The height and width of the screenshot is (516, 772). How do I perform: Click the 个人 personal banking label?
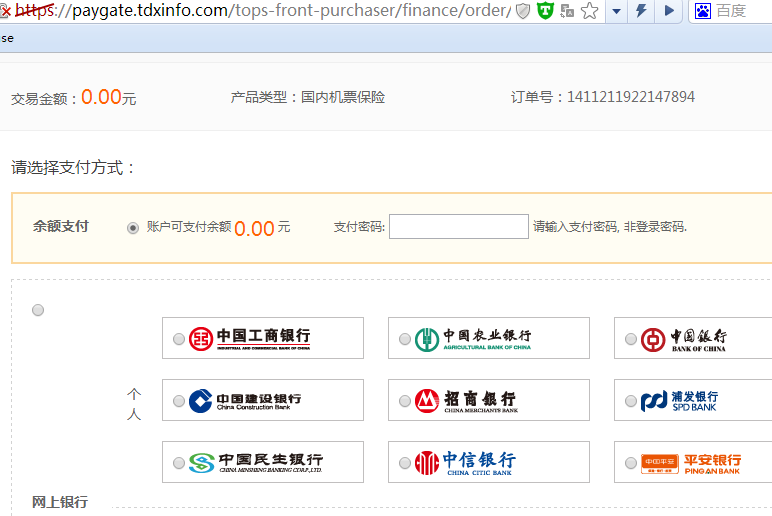tap(134, 404)
